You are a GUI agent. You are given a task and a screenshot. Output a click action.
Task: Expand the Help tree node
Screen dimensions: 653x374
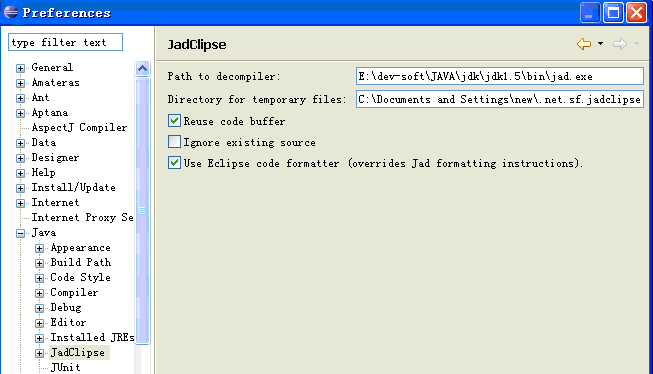[x=20, y=173]
